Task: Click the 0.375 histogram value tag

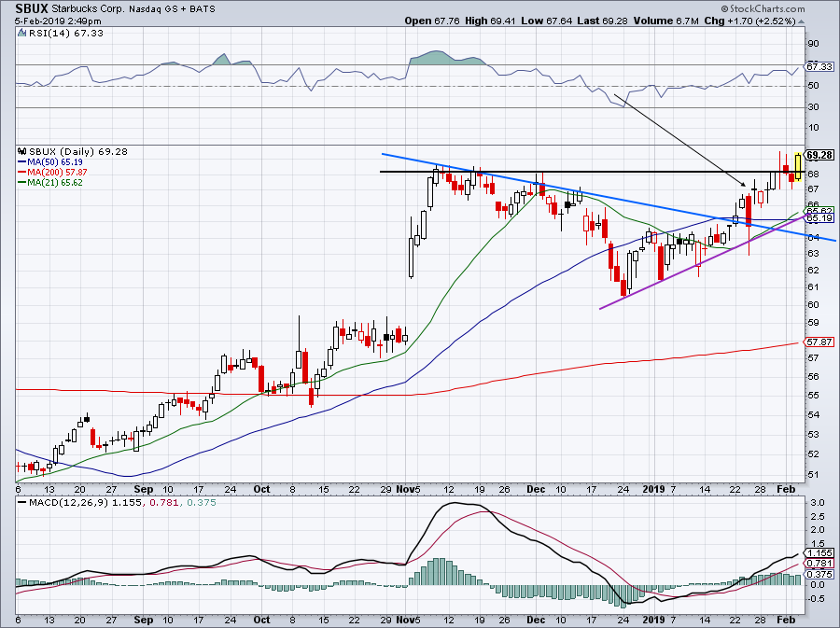Action: 819,575
